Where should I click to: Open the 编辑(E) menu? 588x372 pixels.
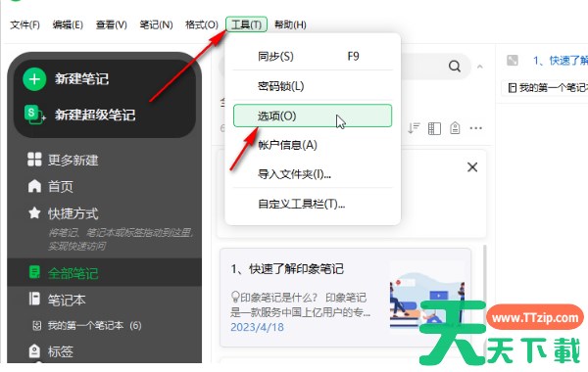click(x=68, y=24)
